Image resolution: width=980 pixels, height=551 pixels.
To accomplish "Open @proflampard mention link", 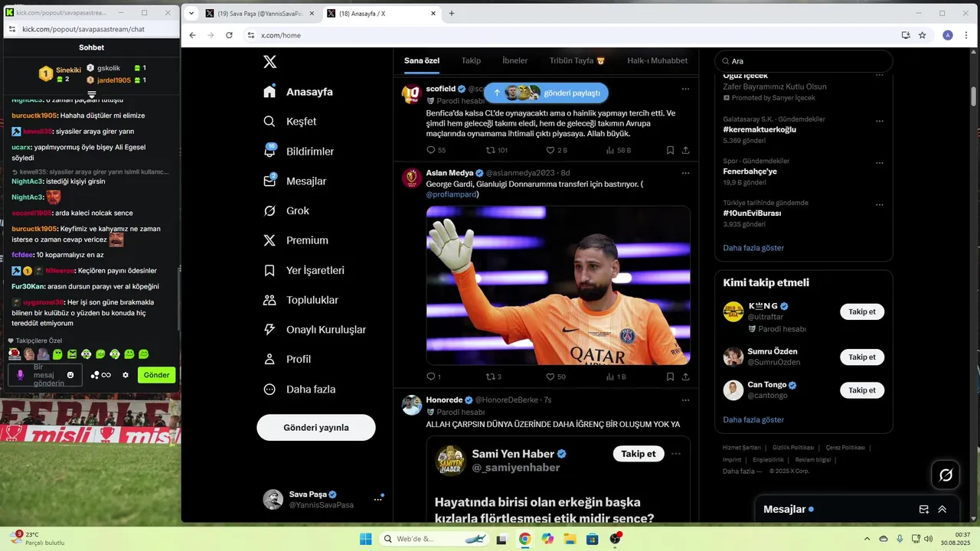I will (452, 194).
